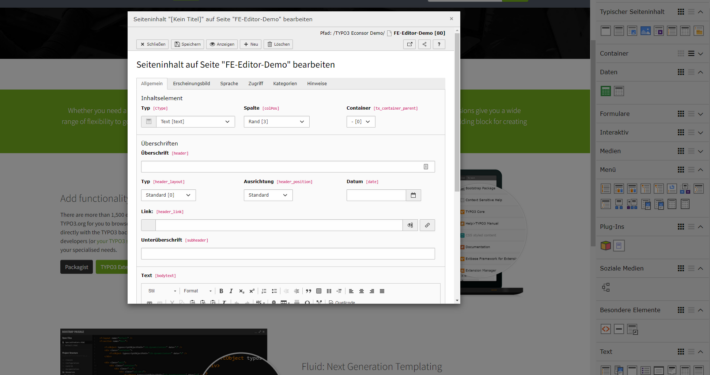This screenshot has width=710, height=375.
Task: Select the image content element icon
Action: point(645,31)
